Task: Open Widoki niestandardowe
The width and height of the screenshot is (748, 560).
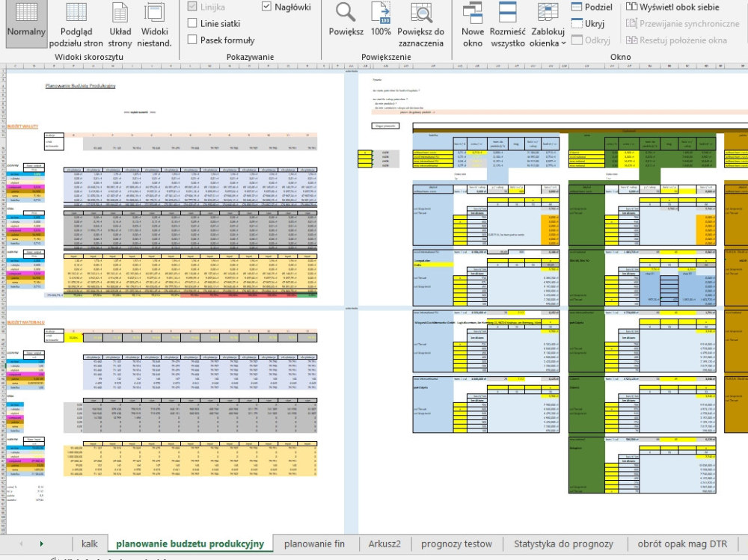Action: (x=154, y=23)
